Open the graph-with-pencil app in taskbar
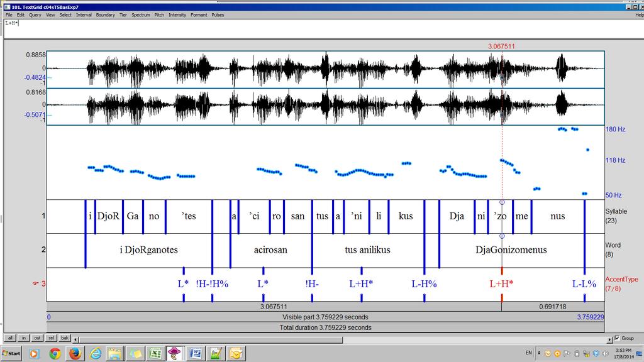Viewport: 644px width, 362px height. [x=216, y=353]
